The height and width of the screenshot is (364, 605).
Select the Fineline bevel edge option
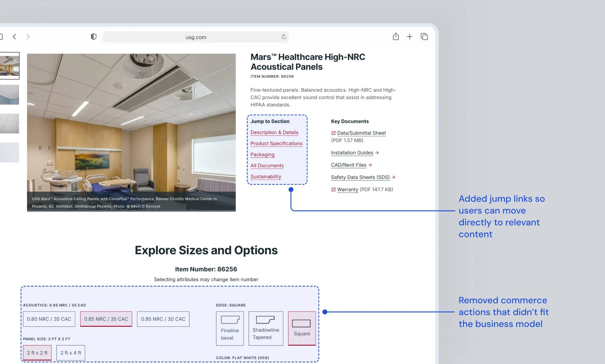[230, 329]
